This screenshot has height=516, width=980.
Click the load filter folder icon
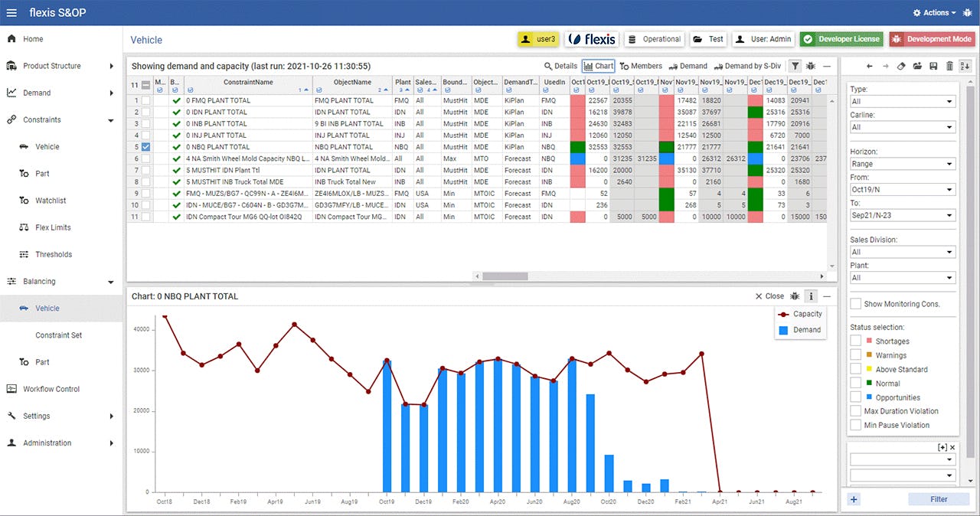[917, 67]
